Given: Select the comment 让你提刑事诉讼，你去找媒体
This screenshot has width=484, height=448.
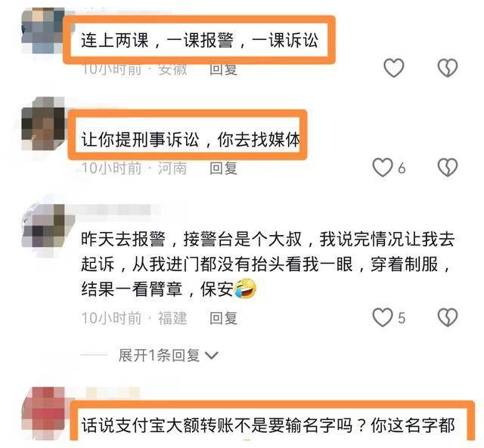Looking at the screenshot, I should point(191,140).
